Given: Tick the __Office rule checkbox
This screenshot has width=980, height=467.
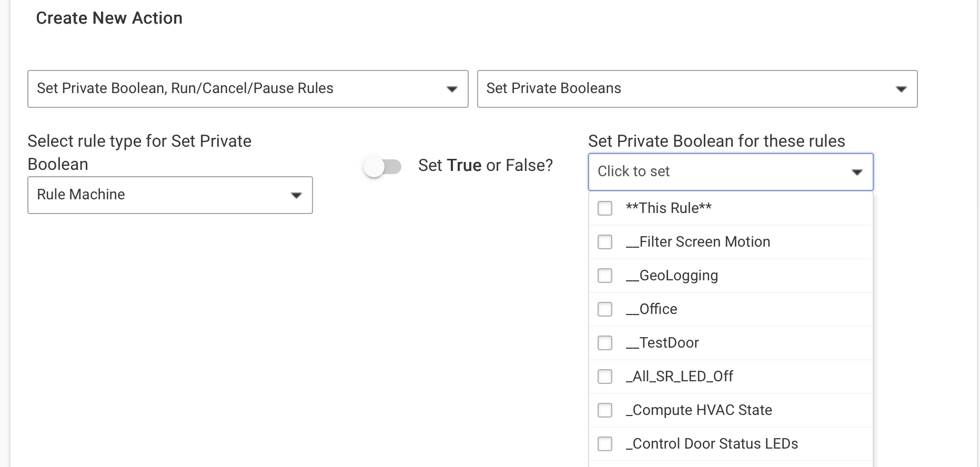Looking at the screenshot, I should click(605, 309).
